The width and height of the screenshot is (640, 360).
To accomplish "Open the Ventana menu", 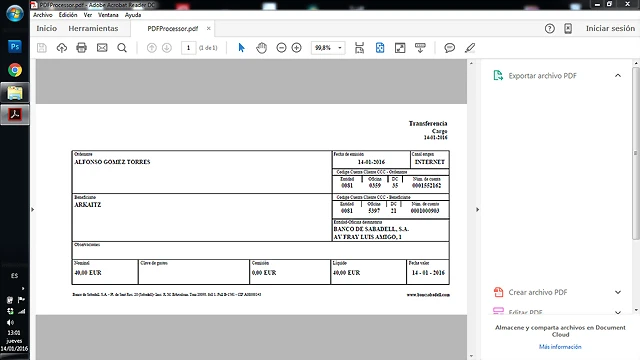I will pos(108,15).
